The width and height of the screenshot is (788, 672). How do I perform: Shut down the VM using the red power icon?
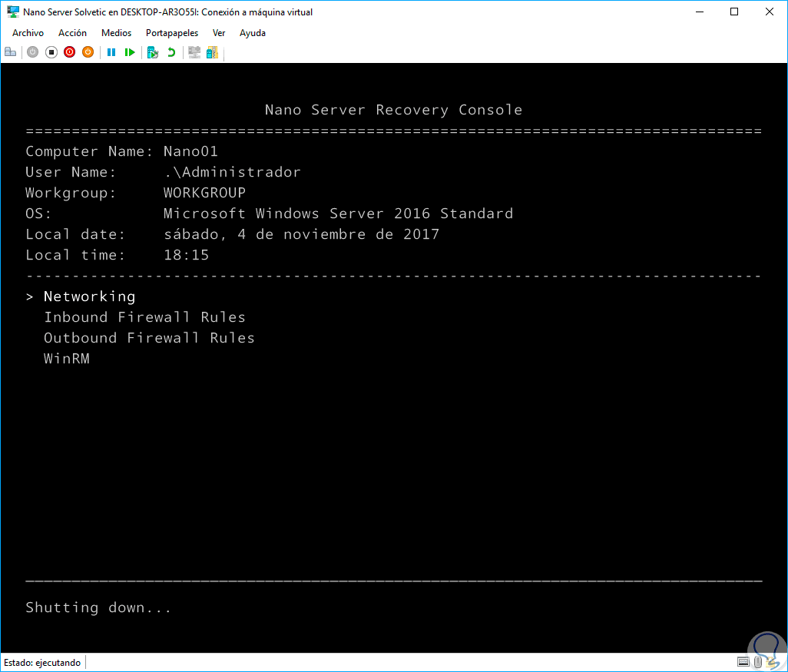coord(69,52)
